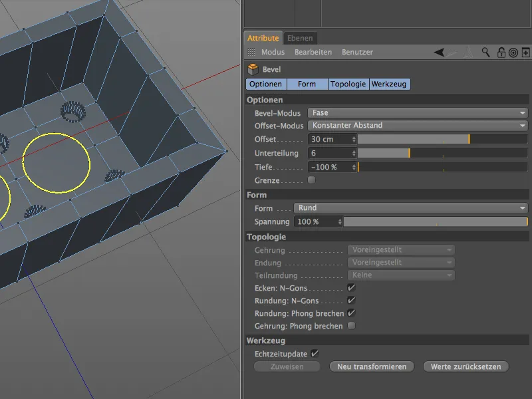Toggle the Echtzeitupdate checkbox
The height and width of the screenshot is (399, 532).
(x=315, y=354)
